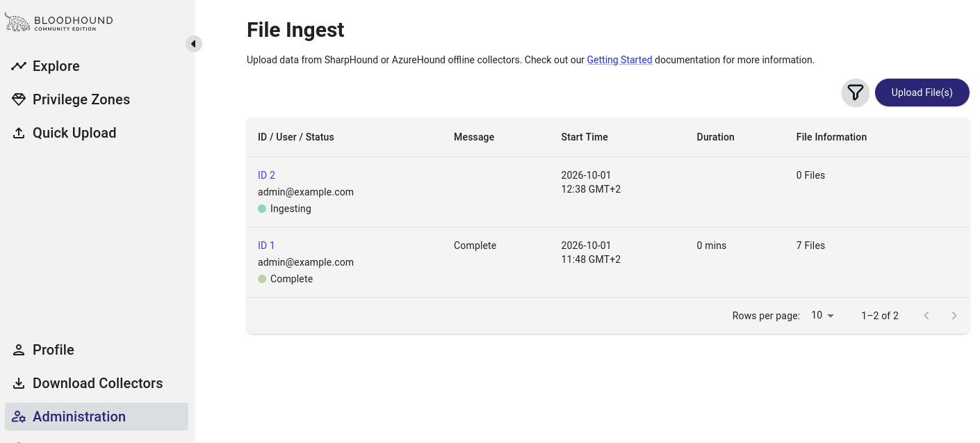This screenshot has width=980, height=443.
Task: Click the Quick Upload arrow icon
Action: tap(19, 133)
